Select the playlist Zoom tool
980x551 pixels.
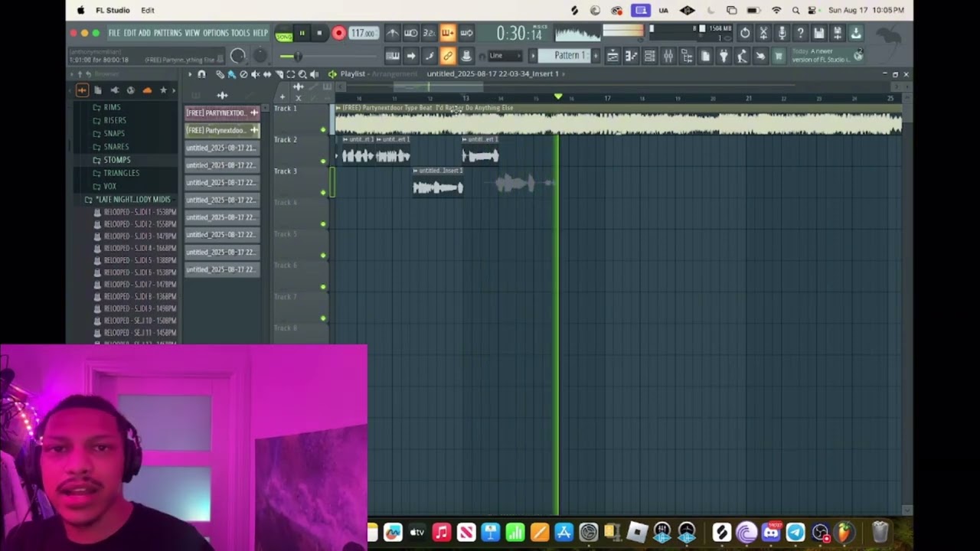point(302,74)
